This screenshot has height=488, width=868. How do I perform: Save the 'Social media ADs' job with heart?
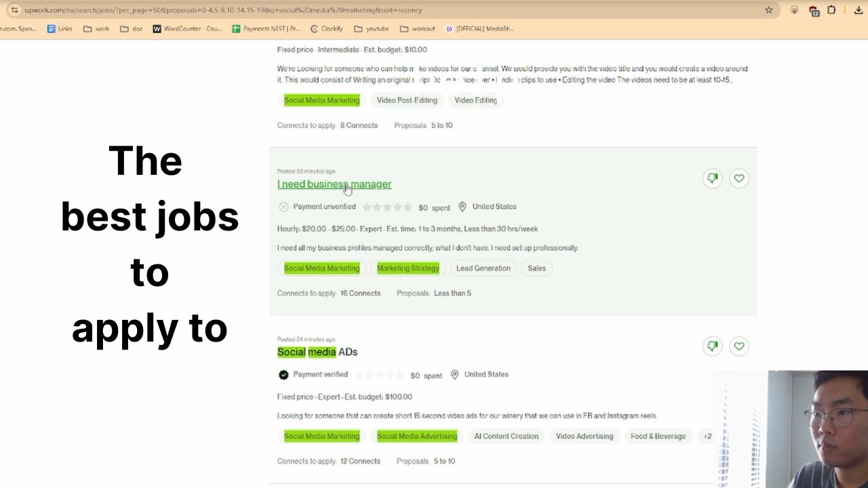[x=739, y=346]
